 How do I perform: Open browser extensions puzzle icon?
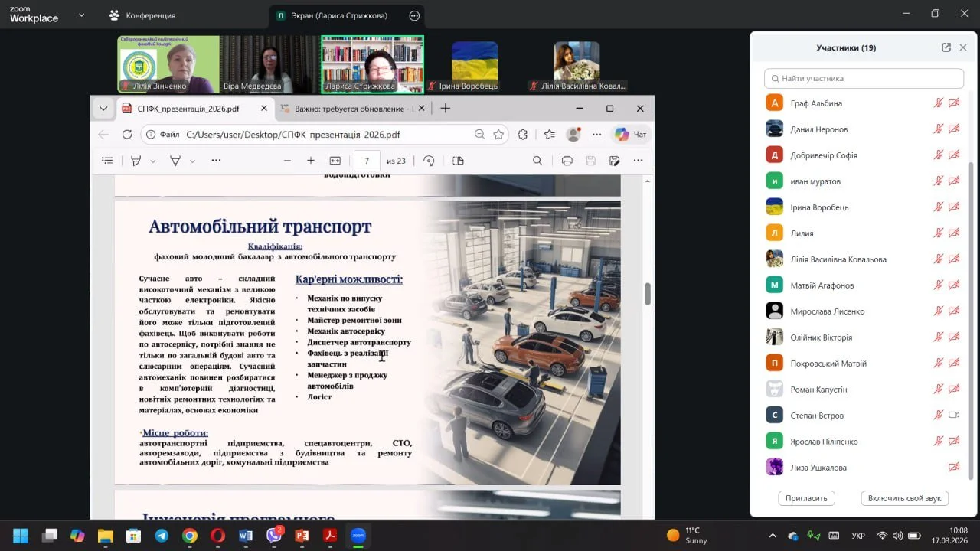(523, 135)
